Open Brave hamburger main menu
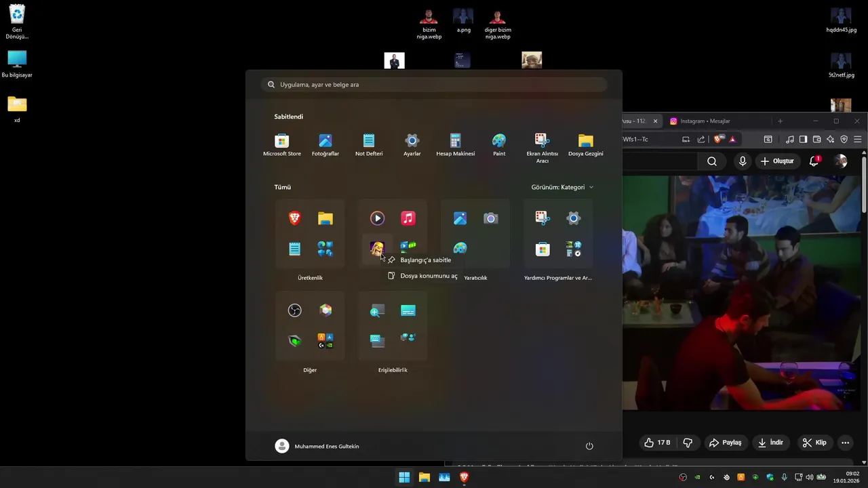The image size is (868, 488). 858,140
